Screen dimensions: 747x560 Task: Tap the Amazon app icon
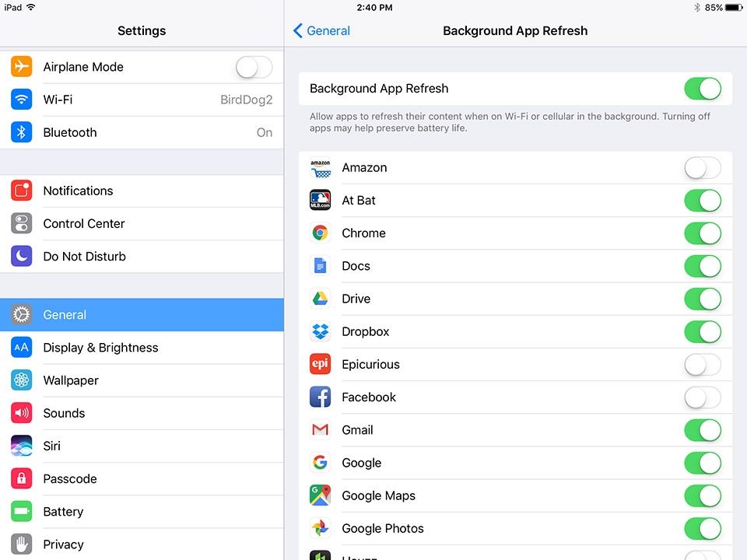point(320,168)
